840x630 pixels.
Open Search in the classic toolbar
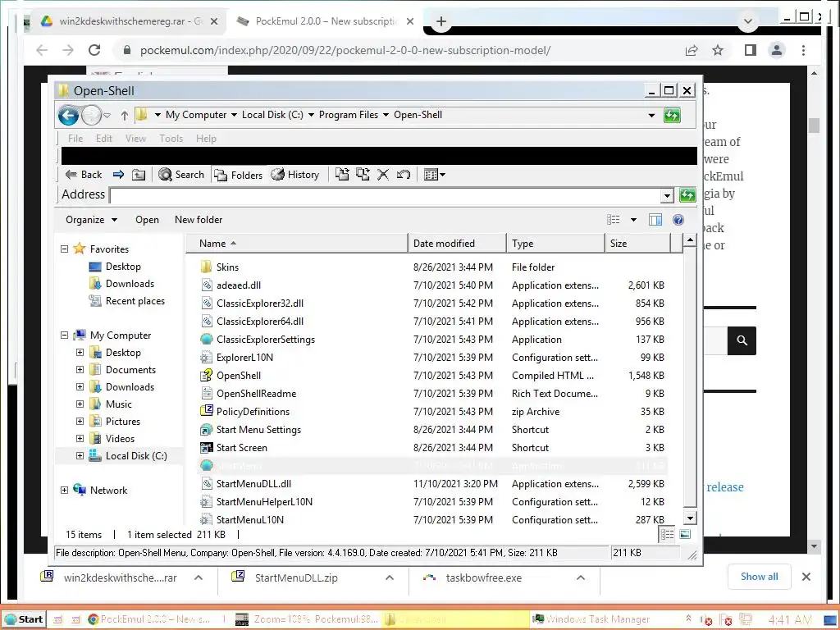(x=181, y=175)
